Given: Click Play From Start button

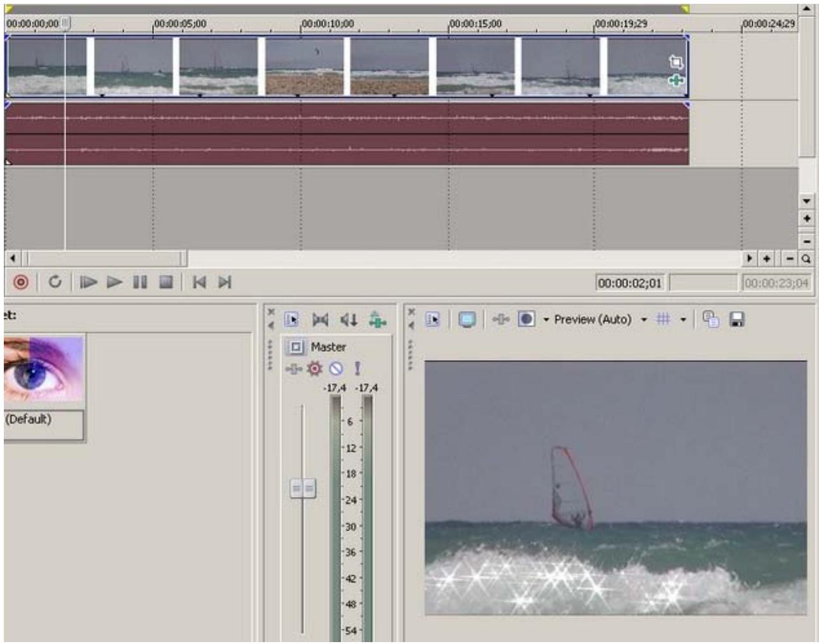Looking at the screenshot, I should [88, 282].
